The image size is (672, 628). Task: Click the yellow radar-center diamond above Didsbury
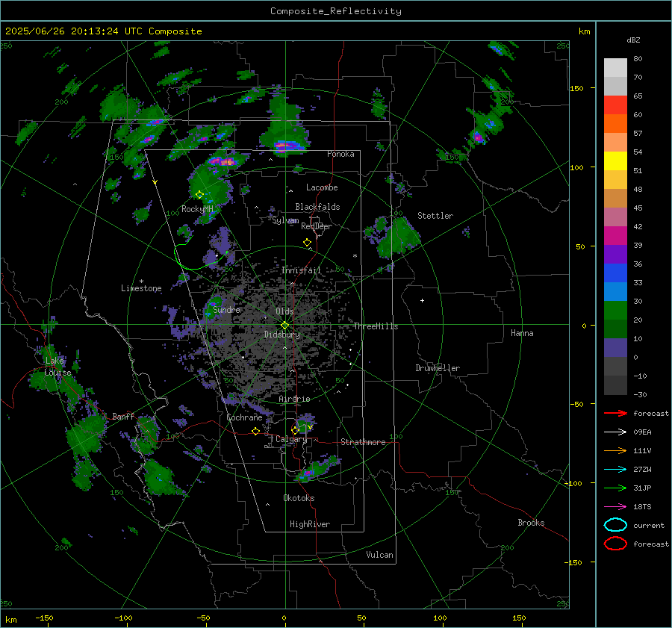(x=284, y=326)
